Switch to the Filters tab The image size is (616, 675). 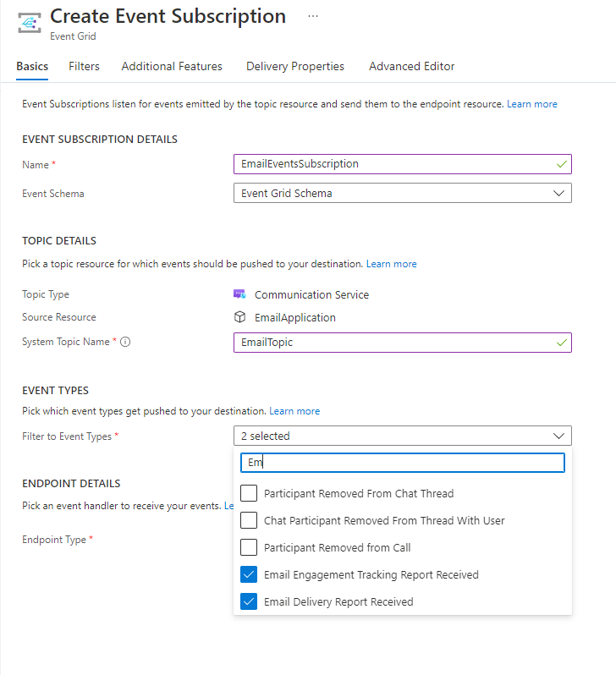[x=84, y=66]
